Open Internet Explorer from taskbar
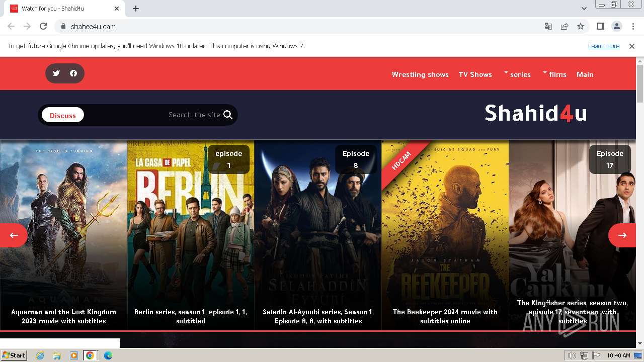Viewport: 644px width, 362px height. [x=40, y=355]
